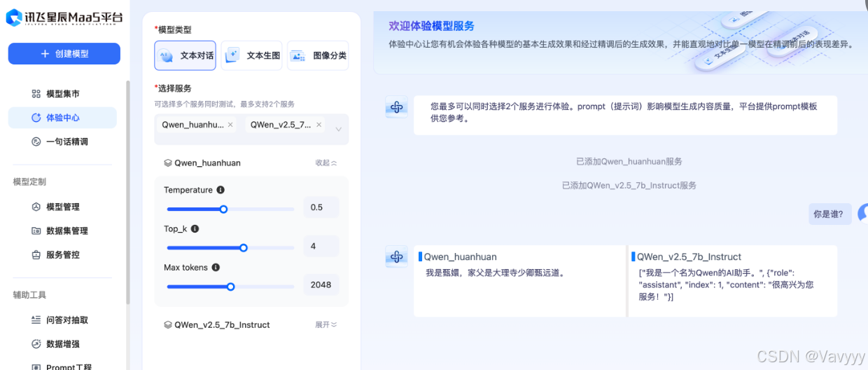Click the 模型定制 section label

pos(29,181)
